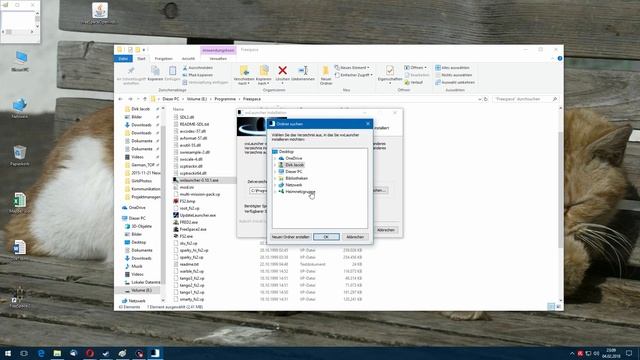
Task: Click Ausschneiden in the ribbon
Action: pyautogui.click(x=198, y=68)
